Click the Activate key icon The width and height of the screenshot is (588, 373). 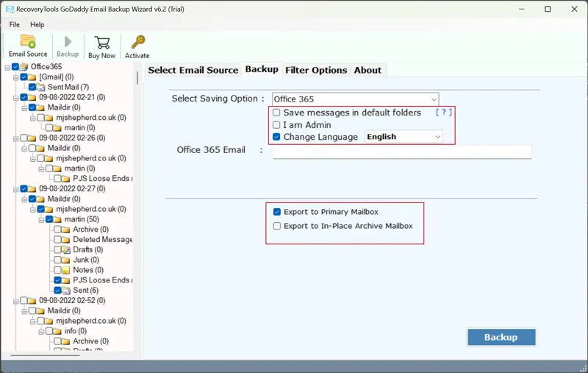tap(137, 43)
